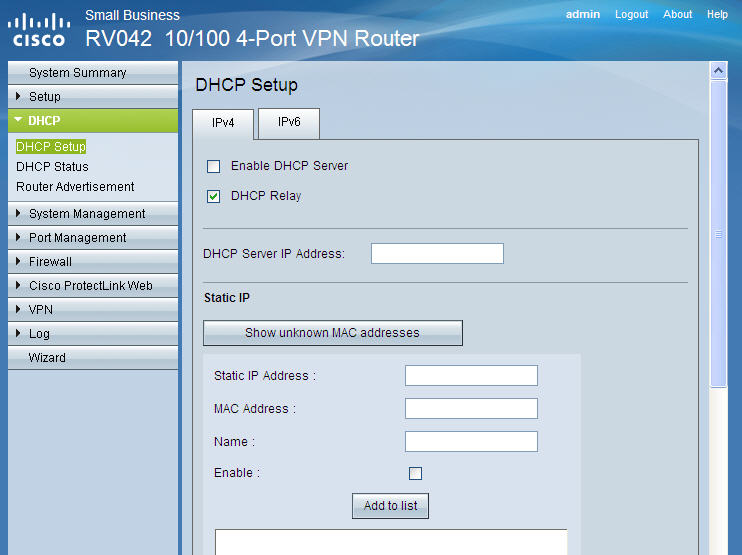Focus the DHCP Server IP Address field
The height and width of the screenshot is (555, 742).
(437, 254)
